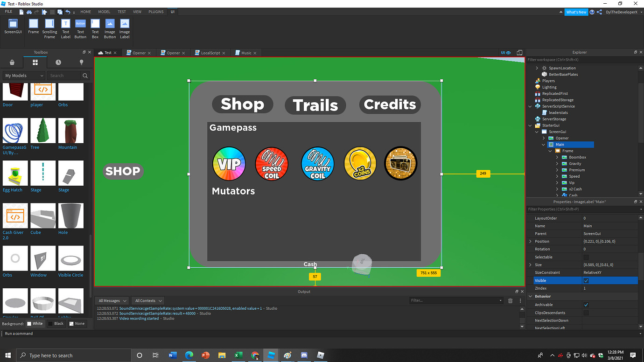The width and height of the screenshot is (644, 362).
Task: Insert a Text Button
Action: point(80,26)
